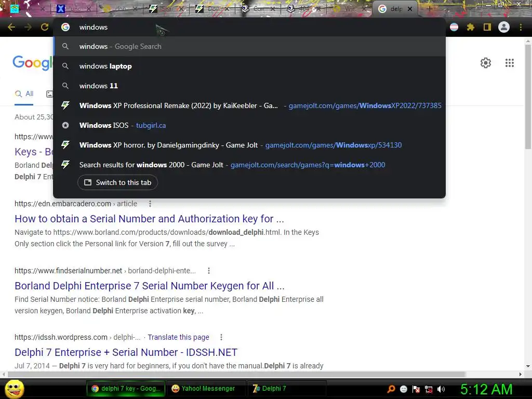This screenshot has height=399, width=532.
Task: Click the Google icon in the address bar
Action: tap(65, 27)
